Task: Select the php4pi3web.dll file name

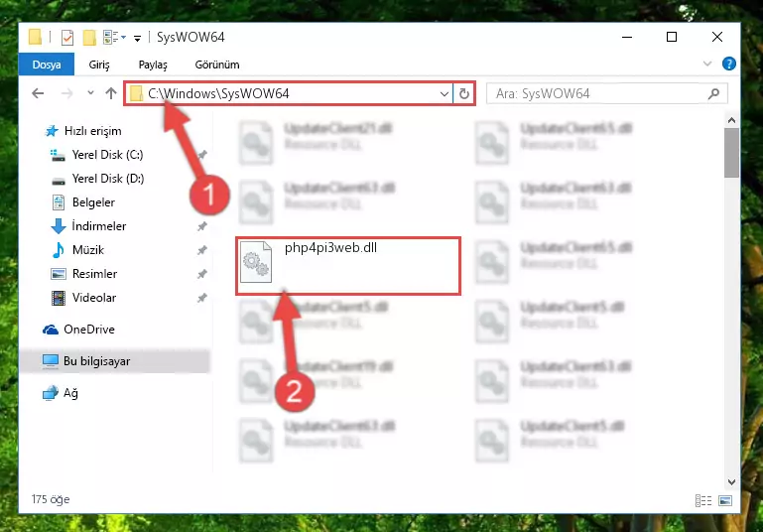Action: click(330, 248)
